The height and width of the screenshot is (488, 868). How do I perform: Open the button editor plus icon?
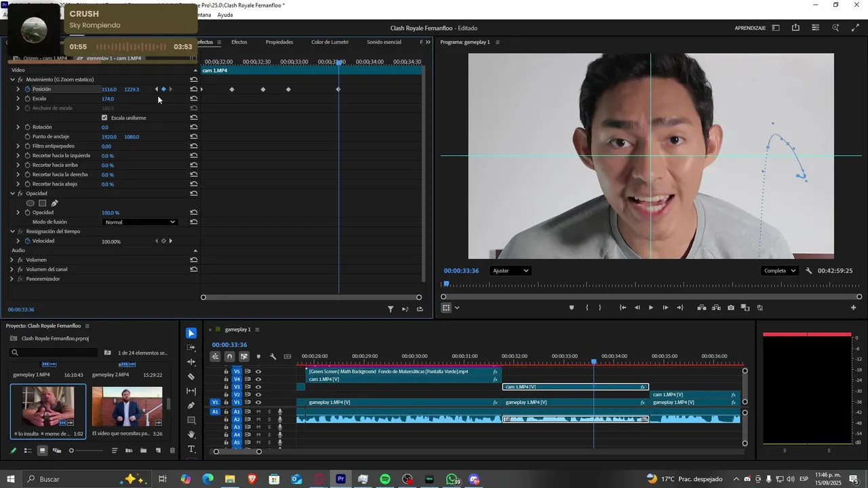pos(854,308)
